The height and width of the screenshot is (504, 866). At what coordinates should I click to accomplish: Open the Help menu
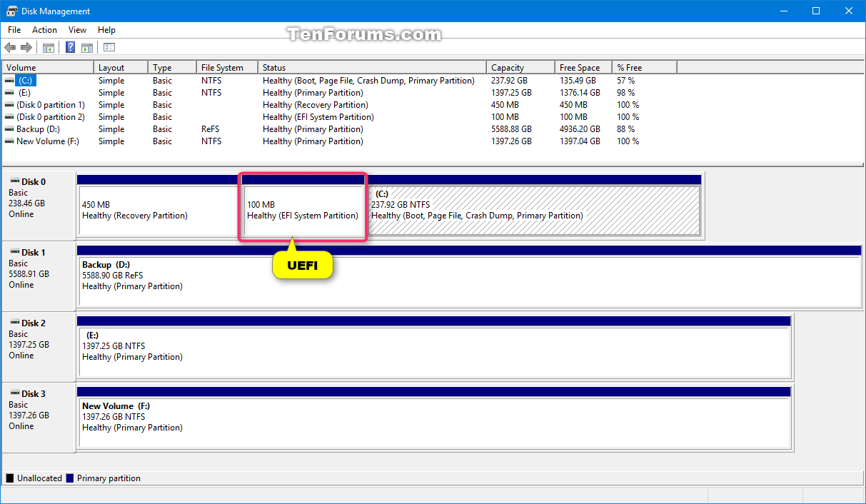[106, 30]
